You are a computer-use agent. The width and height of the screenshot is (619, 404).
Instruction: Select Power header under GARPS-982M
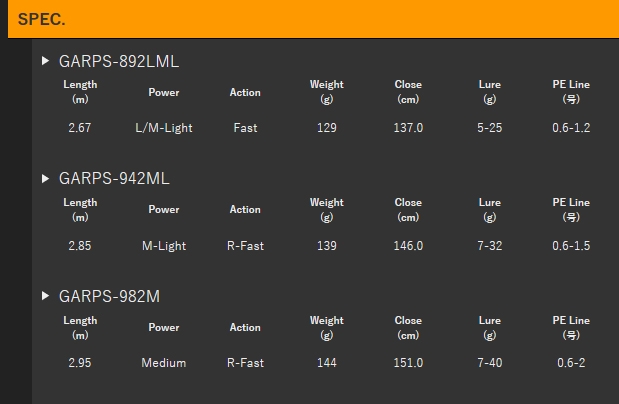pyautogui.click(x=164, y=327)
